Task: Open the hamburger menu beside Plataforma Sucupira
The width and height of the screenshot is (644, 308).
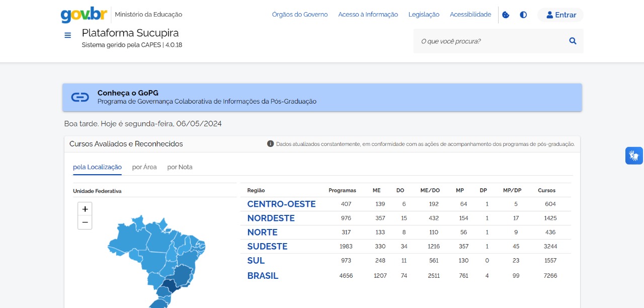Action: [67, 35]
